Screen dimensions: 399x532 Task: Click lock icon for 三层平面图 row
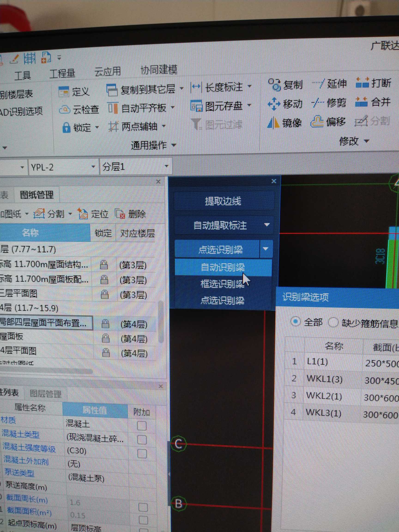coord(104,294)
